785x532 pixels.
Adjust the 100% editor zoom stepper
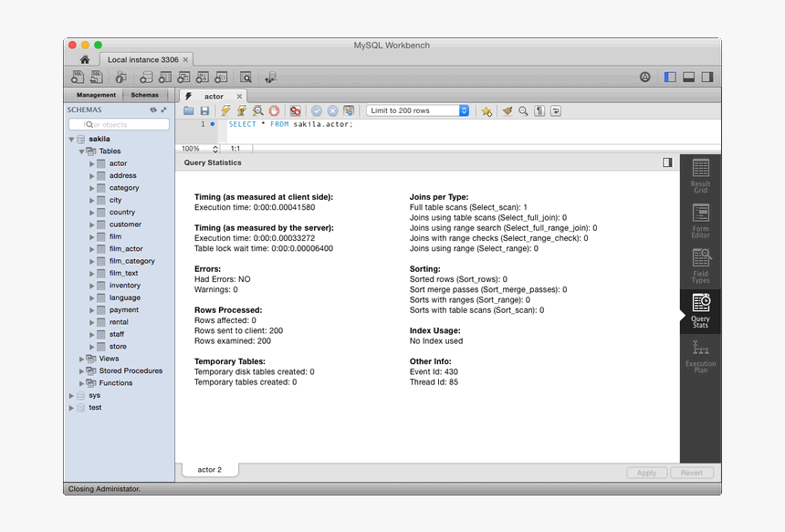pos(215,149)
